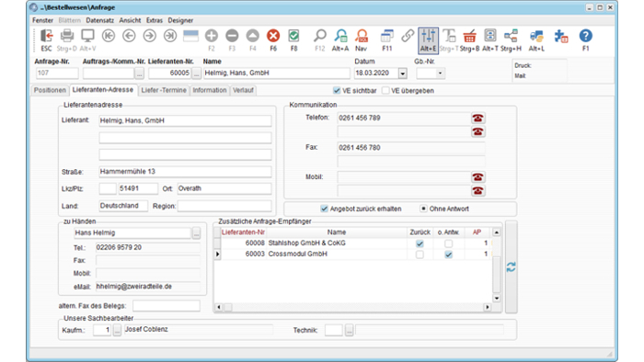This screenshot has height=362, width=644.
Task: Open the Strg+B shopping basket icon
Action: [469, 36]
